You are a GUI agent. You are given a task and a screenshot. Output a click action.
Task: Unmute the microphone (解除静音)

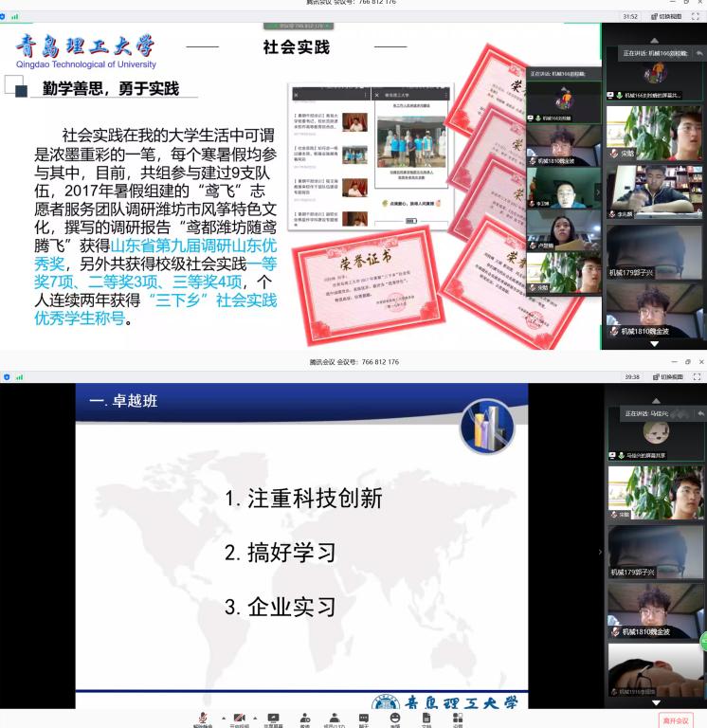pyautogui.click(x=202, y=719)
